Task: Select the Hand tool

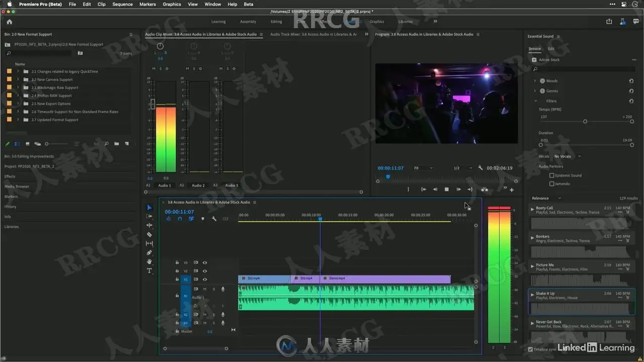Action: pyautogui.click(x=149, y=261)
